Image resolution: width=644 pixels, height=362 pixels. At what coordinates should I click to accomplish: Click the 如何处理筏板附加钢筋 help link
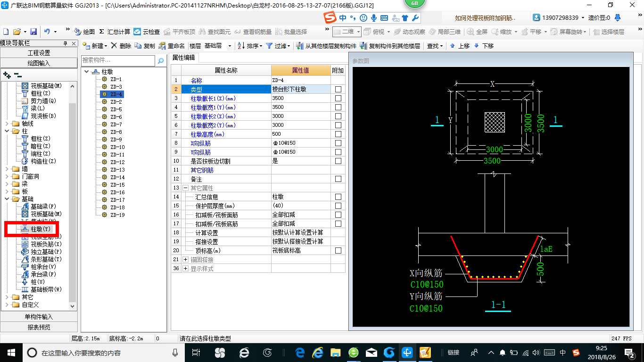tap(485, 18)
